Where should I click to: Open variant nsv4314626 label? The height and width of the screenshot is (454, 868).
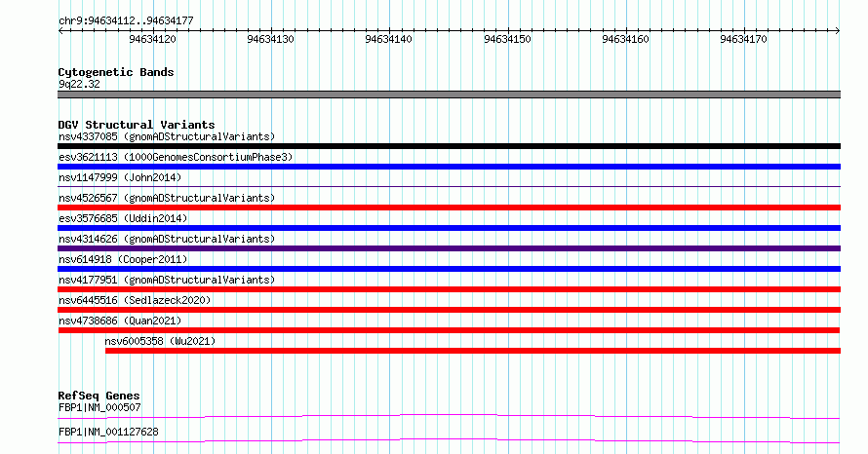click(x=167, y=239)
